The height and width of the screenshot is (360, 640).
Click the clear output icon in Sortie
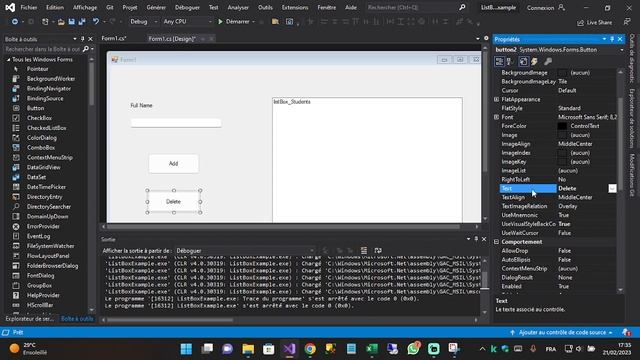pyautogui.click(x=364, y=251)
